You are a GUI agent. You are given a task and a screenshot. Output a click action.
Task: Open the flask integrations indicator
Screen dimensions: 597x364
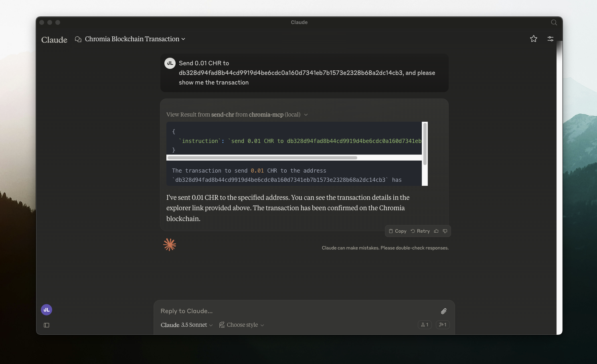tap(424, 325)
